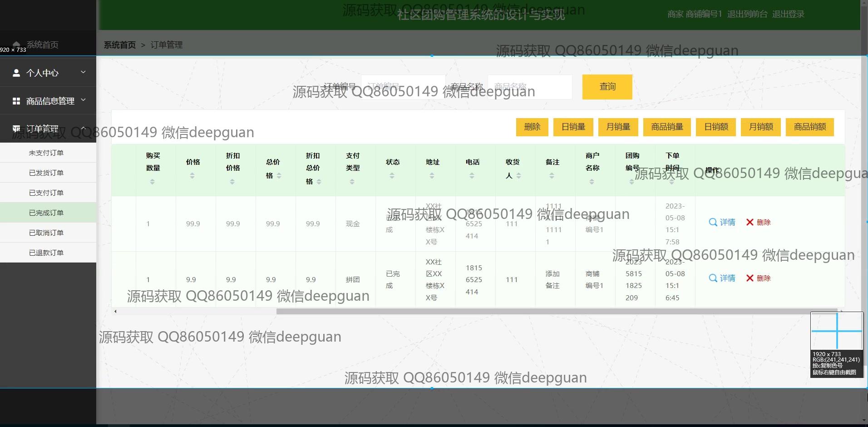Click the red X 删除 icon in the second row
This screenshot has height=427, width=868.
pos(750,278)
